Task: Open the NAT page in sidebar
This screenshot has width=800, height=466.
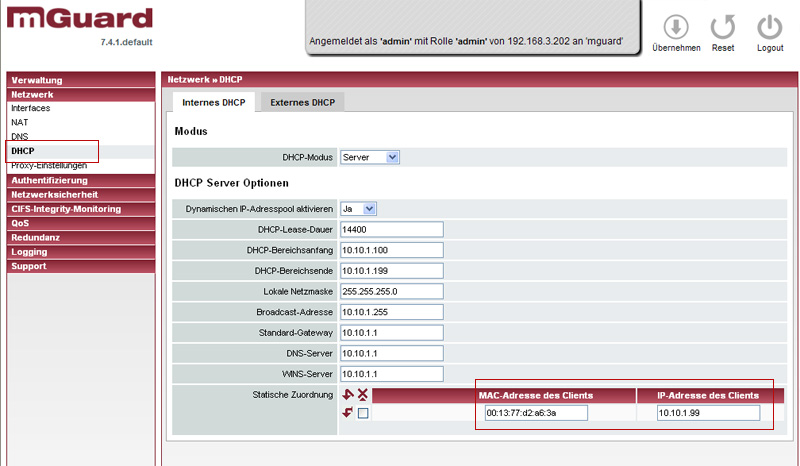Action: coord(20,122)
